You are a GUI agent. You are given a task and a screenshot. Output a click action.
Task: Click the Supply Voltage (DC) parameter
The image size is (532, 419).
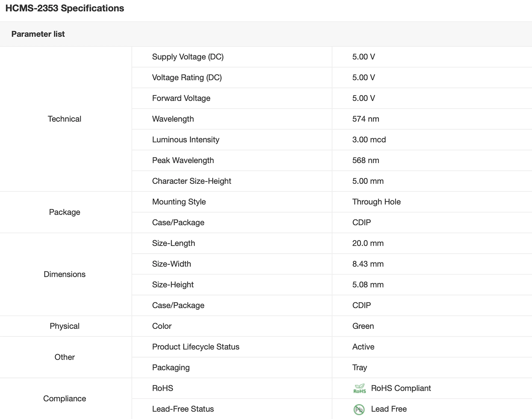pyautogui.click(x=188, y=57)
